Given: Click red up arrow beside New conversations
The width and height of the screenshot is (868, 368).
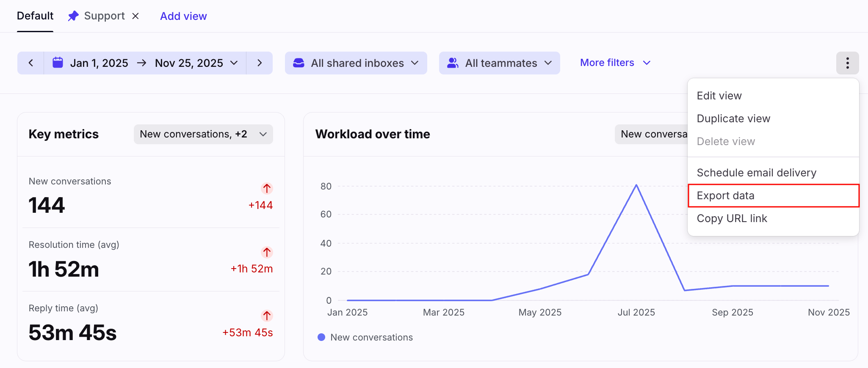Looking at the screenshot, I should click(267, 188).
